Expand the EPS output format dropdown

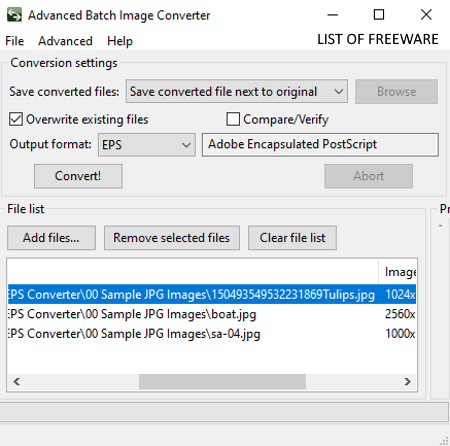[x=147, y=145]
